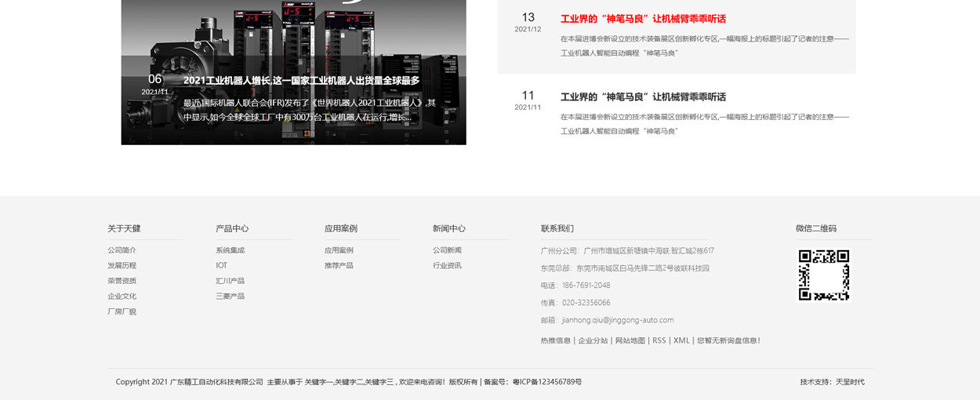Open the 2021工业机器人增长 featured article title

(x=302, y=80)
